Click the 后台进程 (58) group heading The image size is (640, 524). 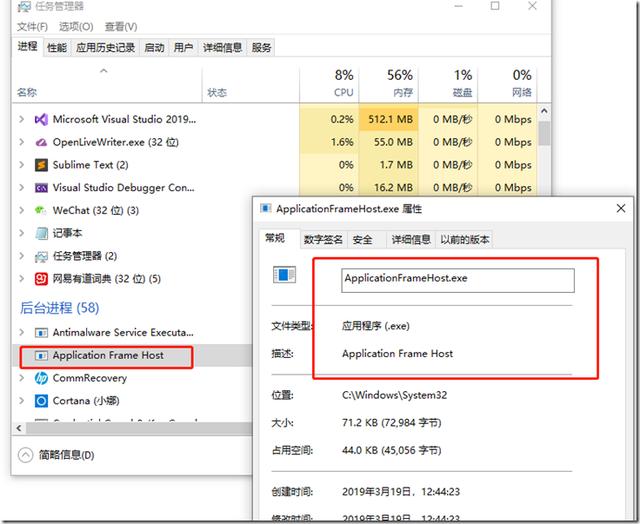tap(60, 308)
